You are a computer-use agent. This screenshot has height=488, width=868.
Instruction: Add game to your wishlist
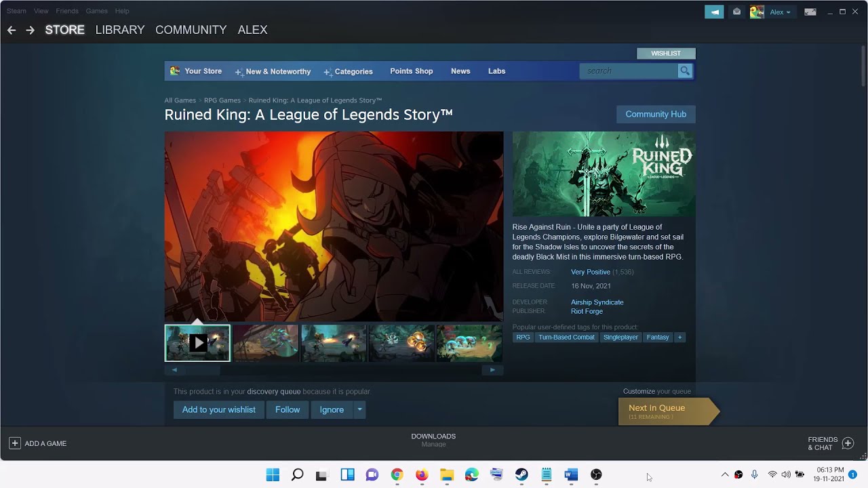[x=218, y=409]
